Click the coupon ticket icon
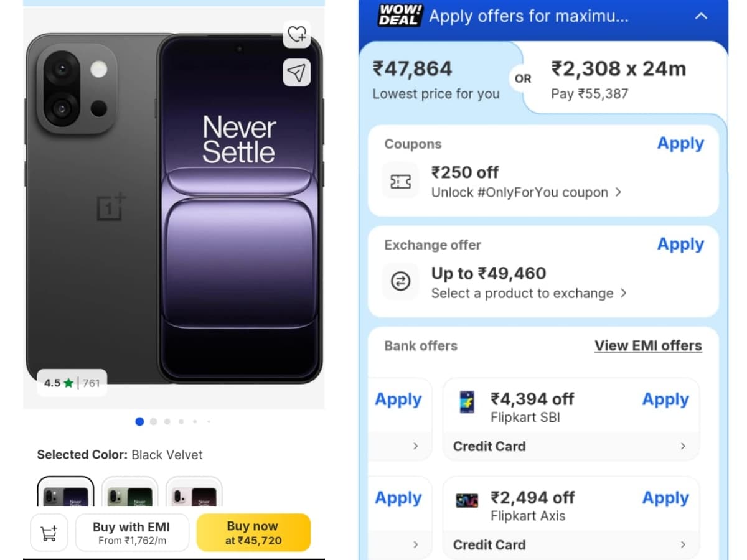 pyautogui.click(x=400, y=181)
